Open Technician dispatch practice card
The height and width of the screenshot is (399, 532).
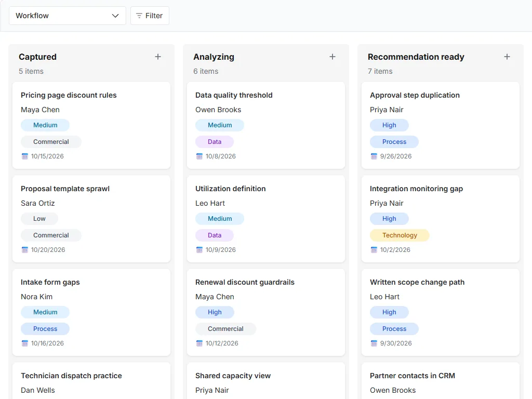[x=91, y=381]
